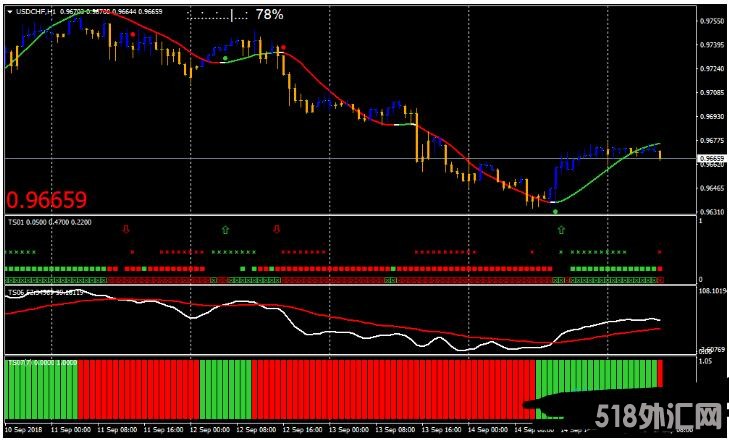Click the 78% candle progress readout
Image resolution: width=729 pixels, height=440 pixels.
(270, 14)
